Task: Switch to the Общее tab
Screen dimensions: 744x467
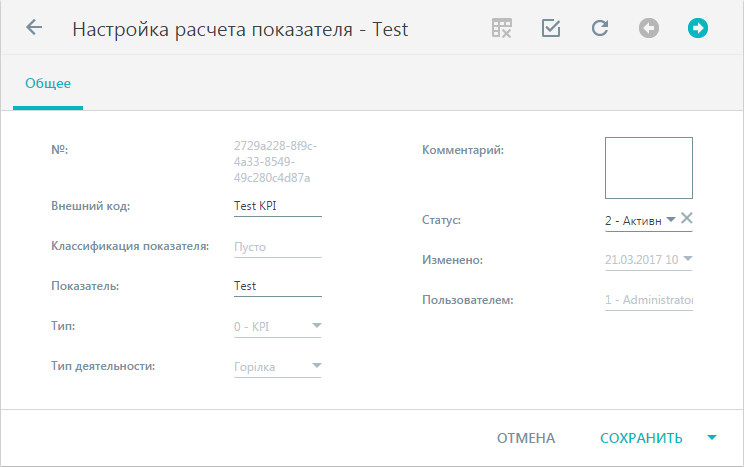Action: [48, 84]
